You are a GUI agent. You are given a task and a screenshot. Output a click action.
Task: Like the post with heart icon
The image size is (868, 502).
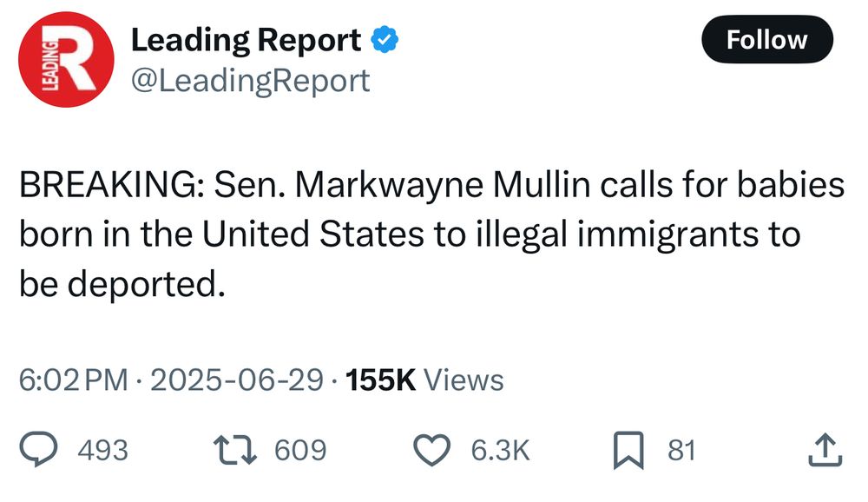coord(431,450)
